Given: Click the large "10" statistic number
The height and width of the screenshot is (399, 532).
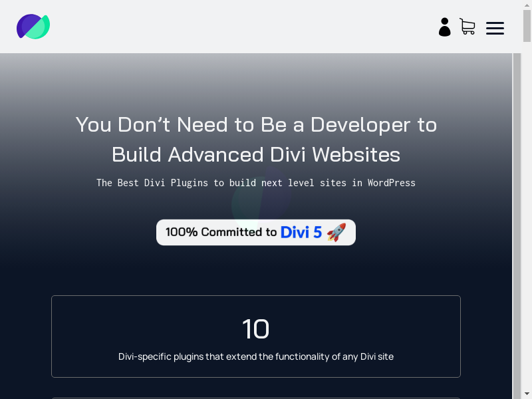Looking at the screenshot, I should click(x=256, y=329).
